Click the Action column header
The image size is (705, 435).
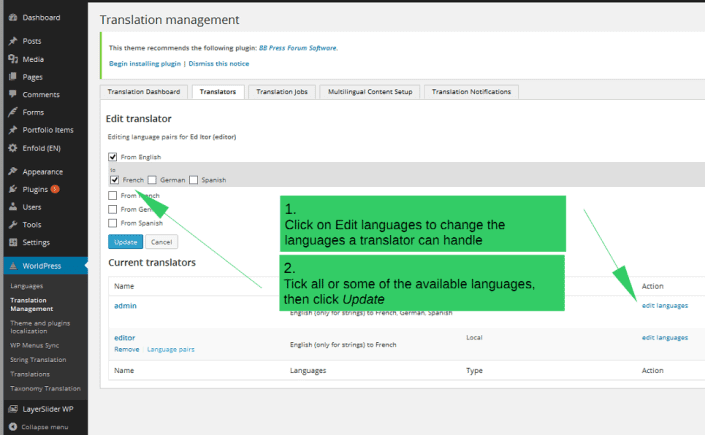click(x=652, y=286)
